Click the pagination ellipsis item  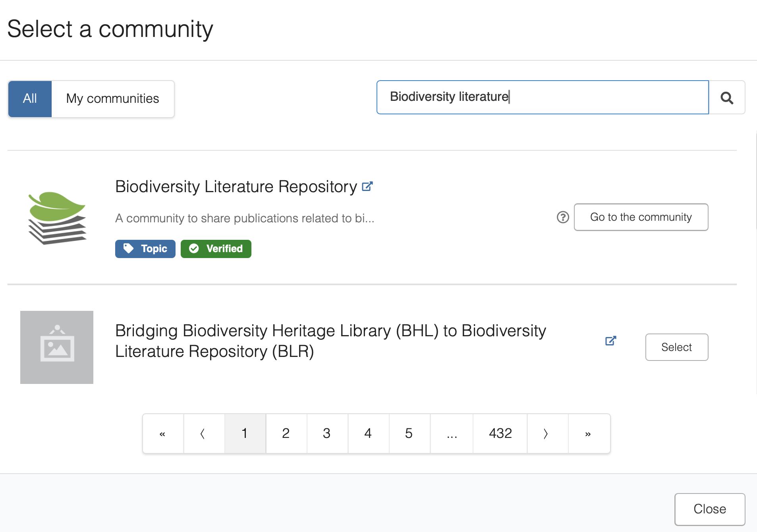452,434
